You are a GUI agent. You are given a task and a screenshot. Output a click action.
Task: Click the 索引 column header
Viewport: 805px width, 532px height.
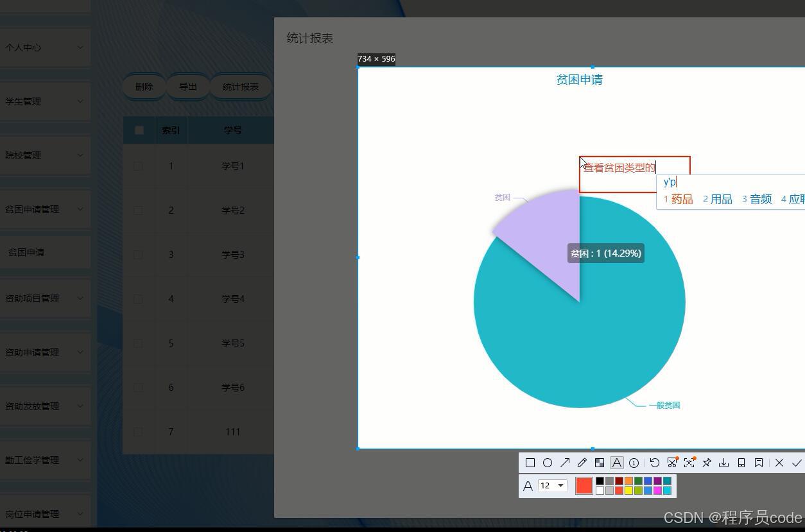[x=171, y=130]
